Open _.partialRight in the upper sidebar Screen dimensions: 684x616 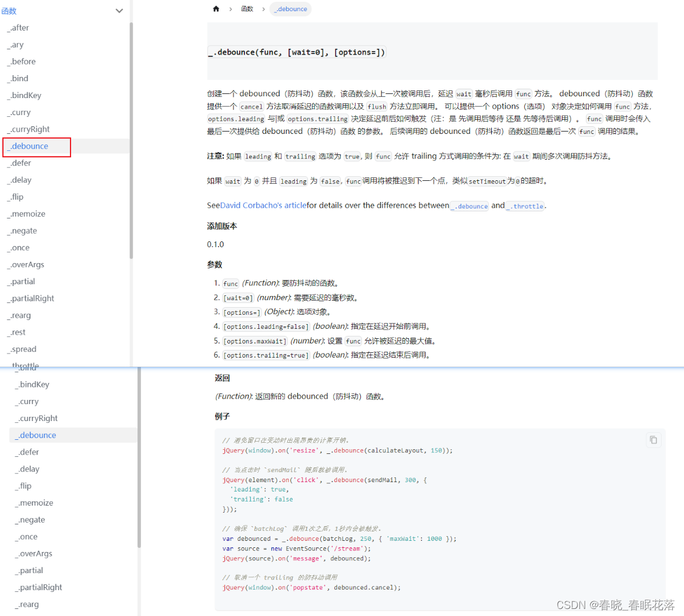click(31, 299)
